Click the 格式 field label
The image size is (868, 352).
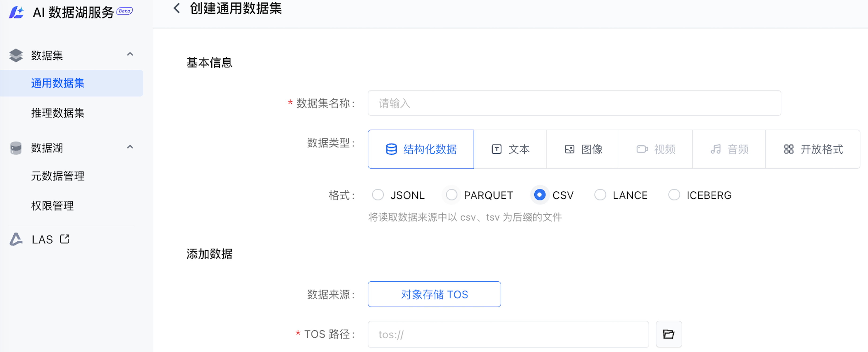pos(342,195)
